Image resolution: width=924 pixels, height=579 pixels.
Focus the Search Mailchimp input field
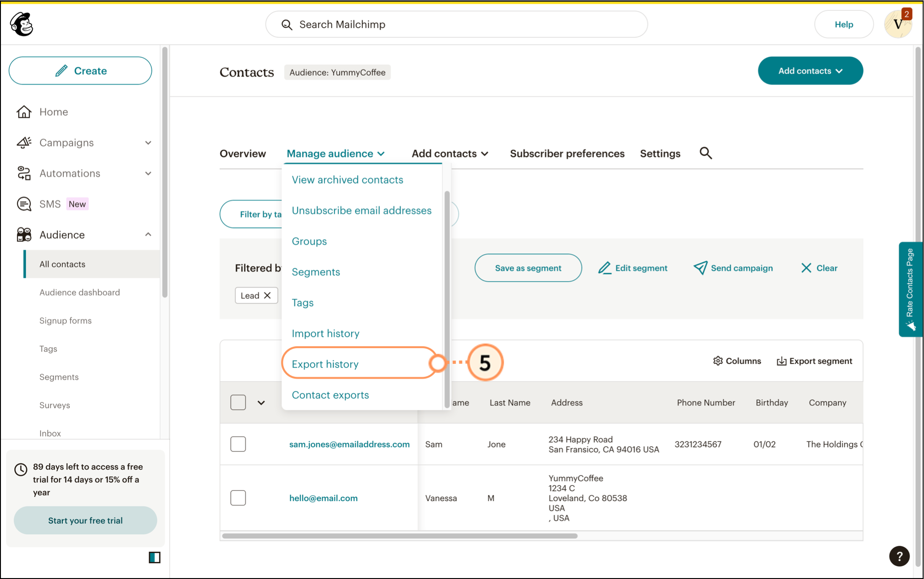(x=456, y=24)
